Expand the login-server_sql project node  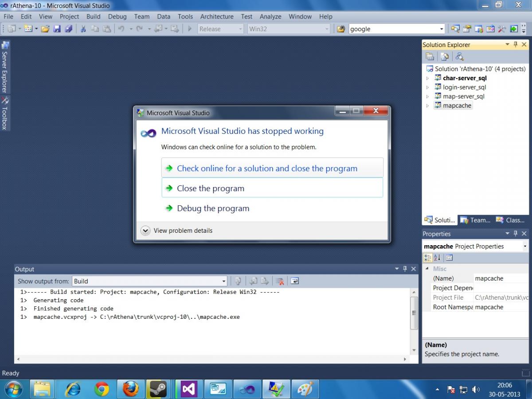pyautogui.click(x=427, y=87)
